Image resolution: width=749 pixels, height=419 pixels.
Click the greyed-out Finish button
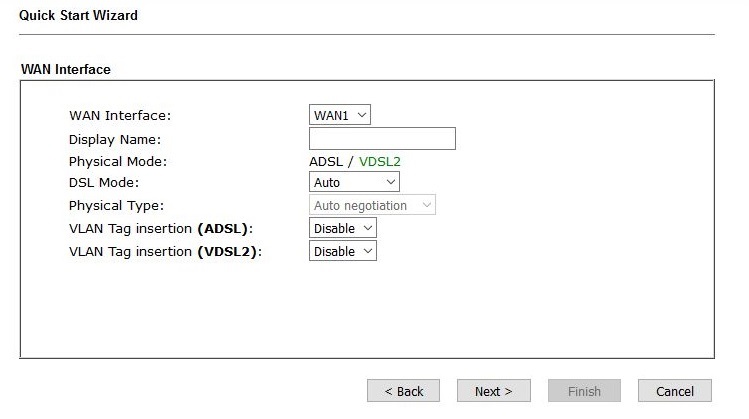584,391
